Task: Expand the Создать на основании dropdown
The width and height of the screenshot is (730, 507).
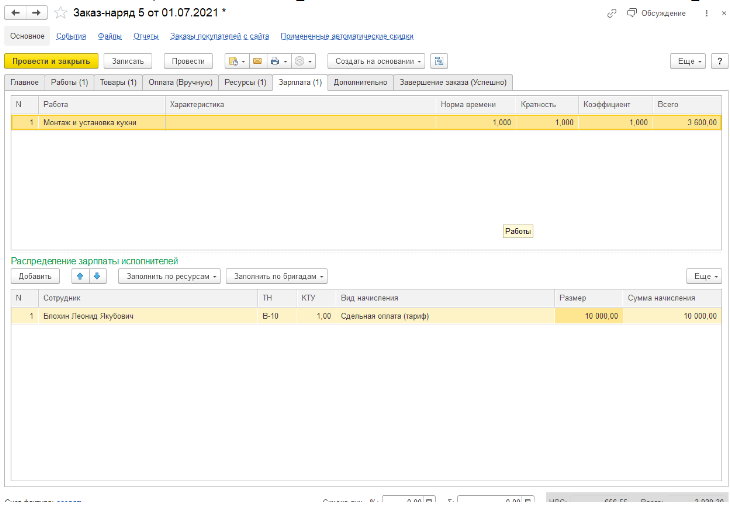Action: click(x=376, y=61)
